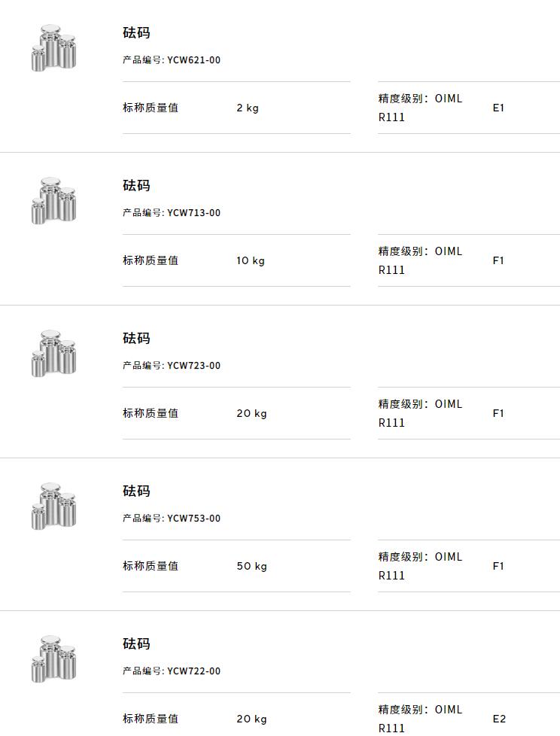
Task: Click the 砝码 title above YCW621-00
Action: click(136, 33)
